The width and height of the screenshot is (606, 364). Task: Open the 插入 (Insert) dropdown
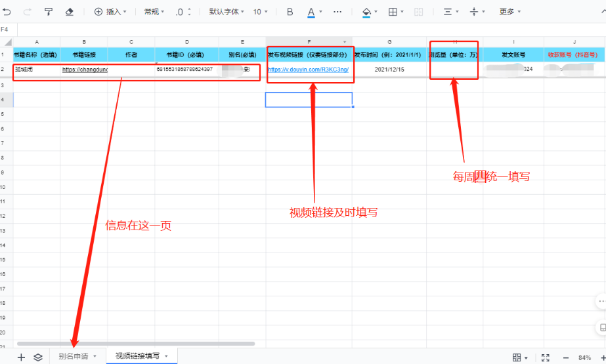click(x=110, y=12)
